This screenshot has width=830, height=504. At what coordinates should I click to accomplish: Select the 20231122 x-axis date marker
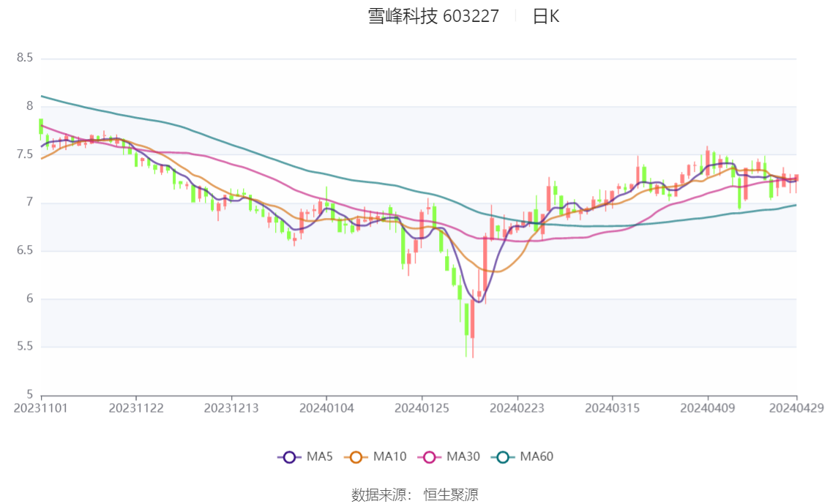pyautogui.click(x=136, y=408)
